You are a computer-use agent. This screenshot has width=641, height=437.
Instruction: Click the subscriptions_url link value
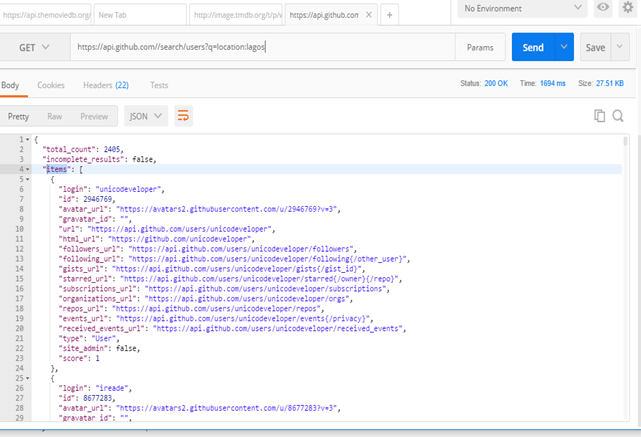(x=265, y=289)
